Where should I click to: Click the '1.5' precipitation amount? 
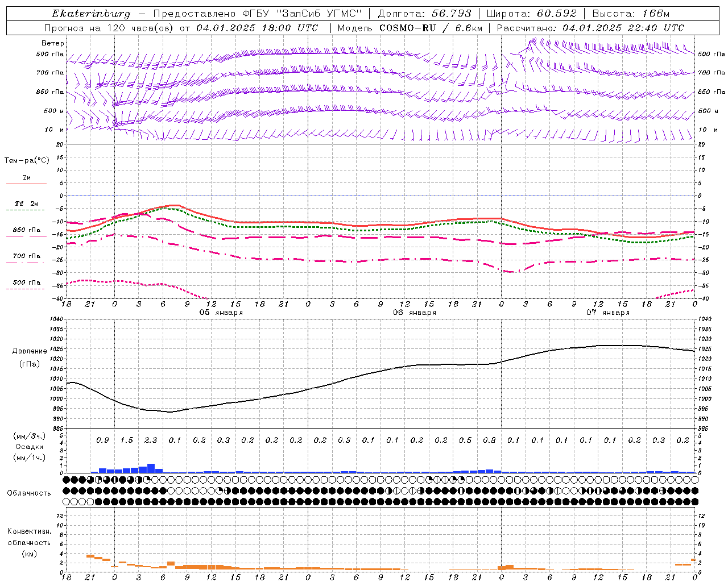tap(126, 440)
